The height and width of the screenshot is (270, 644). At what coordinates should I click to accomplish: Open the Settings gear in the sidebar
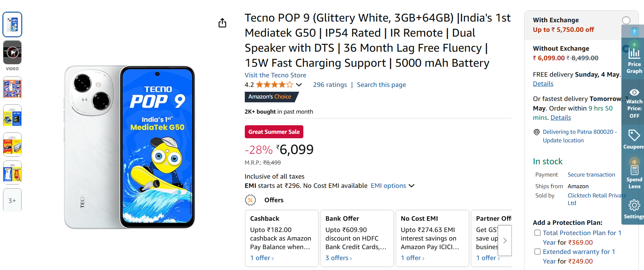click(634, 206)
